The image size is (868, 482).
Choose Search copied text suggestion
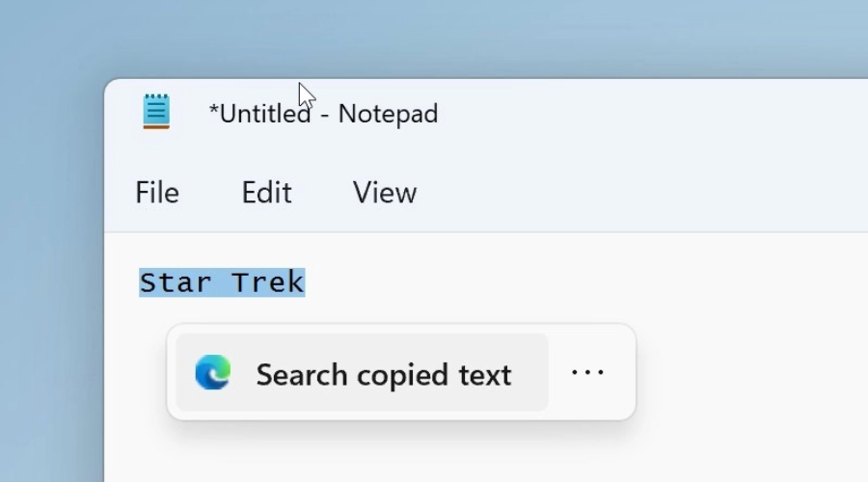(x=362, y=372)
